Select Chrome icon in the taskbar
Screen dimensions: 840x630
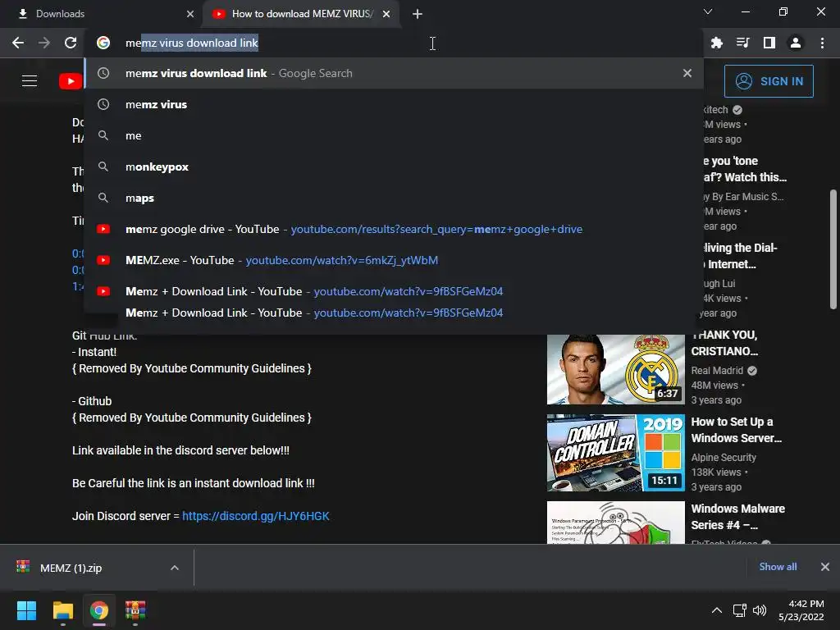99,610
